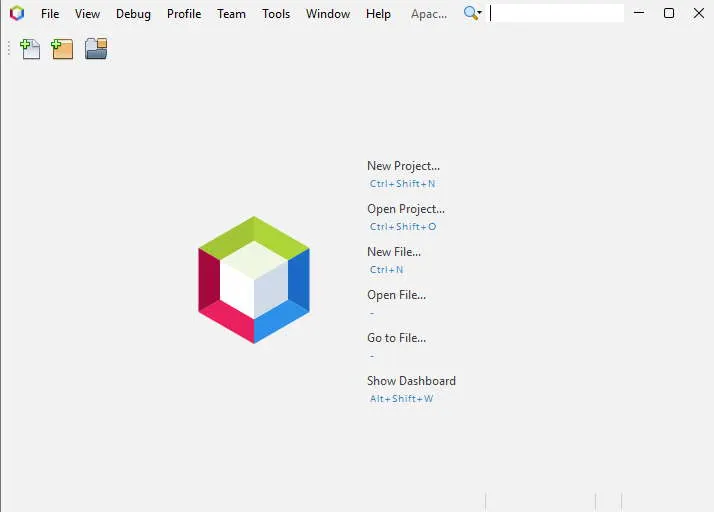
Task: Click the Ctrl+Shift+O shortcut text
Action: tap(403, 226)
